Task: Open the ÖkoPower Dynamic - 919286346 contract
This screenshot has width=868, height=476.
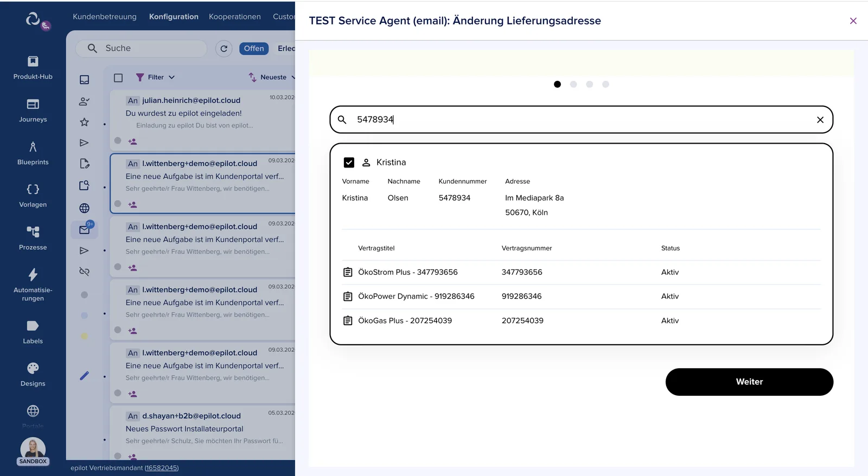Action: (x=416, y=297)
